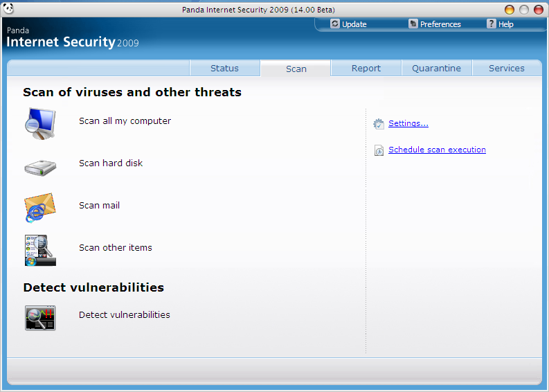Click the clock document icon beside Schedule scan
549x392 pixels.
[x=379, y=150]
